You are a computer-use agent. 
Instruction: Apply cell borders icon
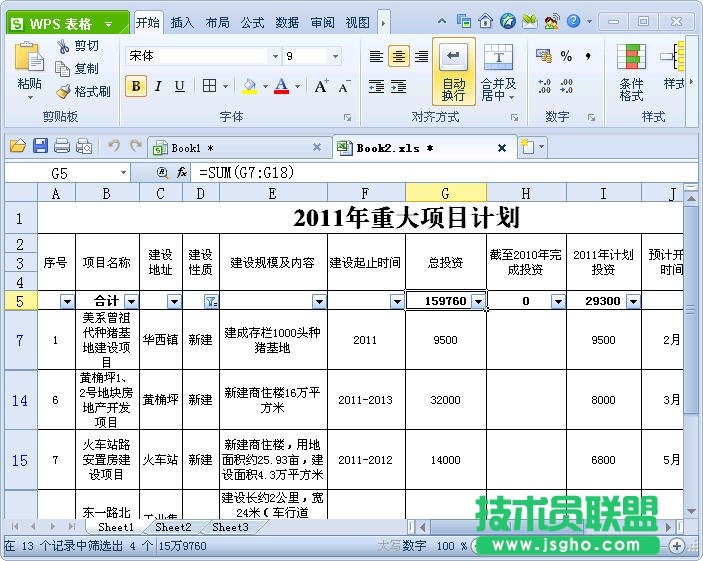(x=209, y=85)
